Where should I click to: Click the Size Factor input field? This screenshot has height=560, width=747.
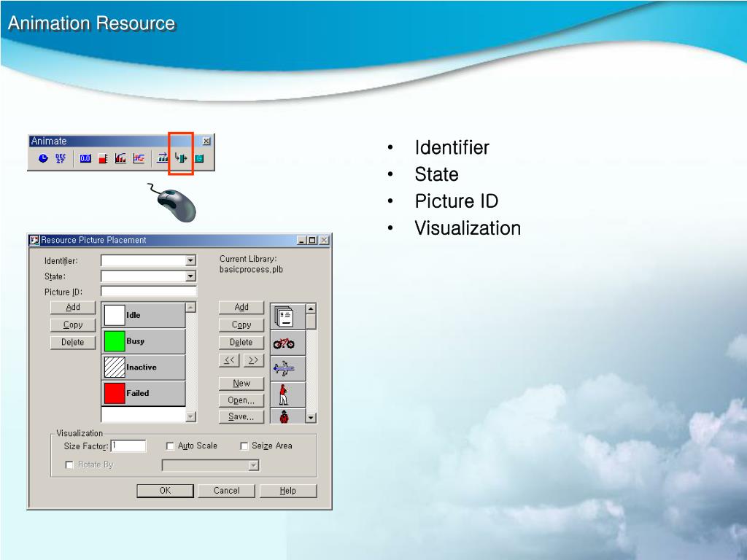[x=128, y=446]
